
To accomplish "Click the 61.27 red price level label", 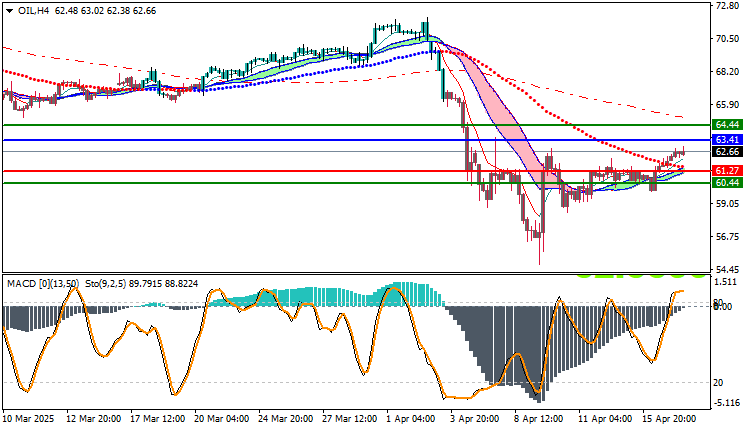I will click(x=728, y=171).
